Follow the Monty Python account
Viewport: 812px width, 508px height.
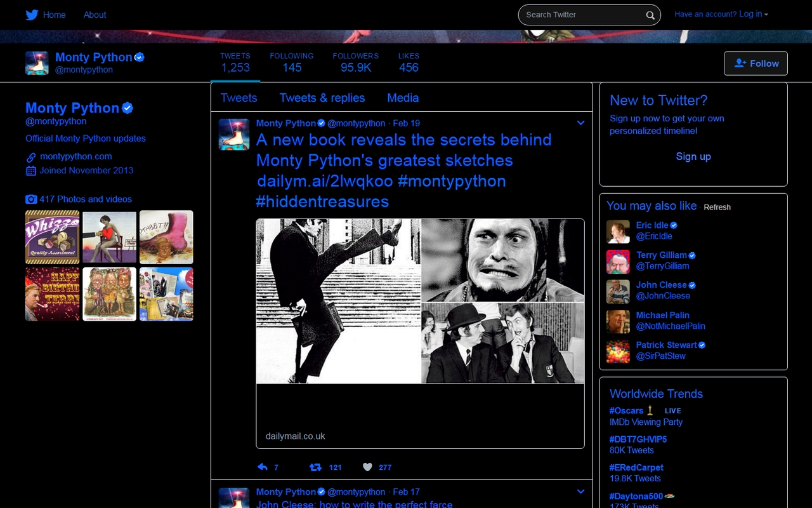pos(756,63)
